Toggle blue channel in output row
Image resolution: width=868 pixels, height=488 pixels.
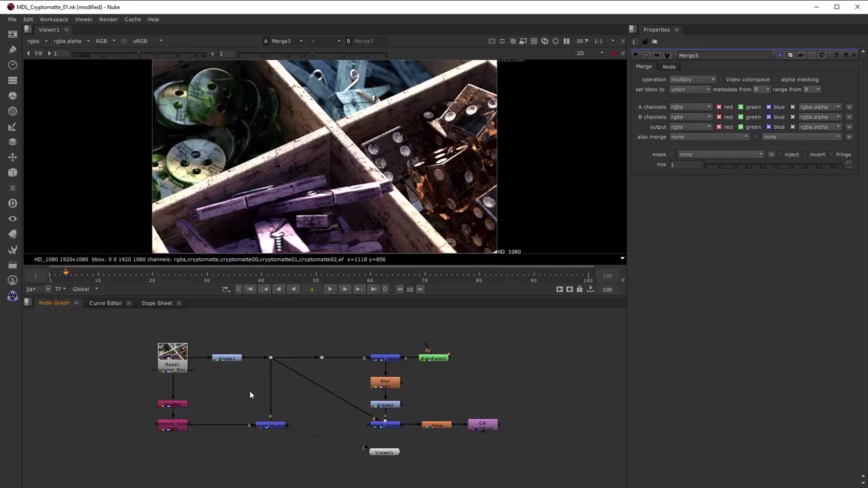tap(768, 127)
